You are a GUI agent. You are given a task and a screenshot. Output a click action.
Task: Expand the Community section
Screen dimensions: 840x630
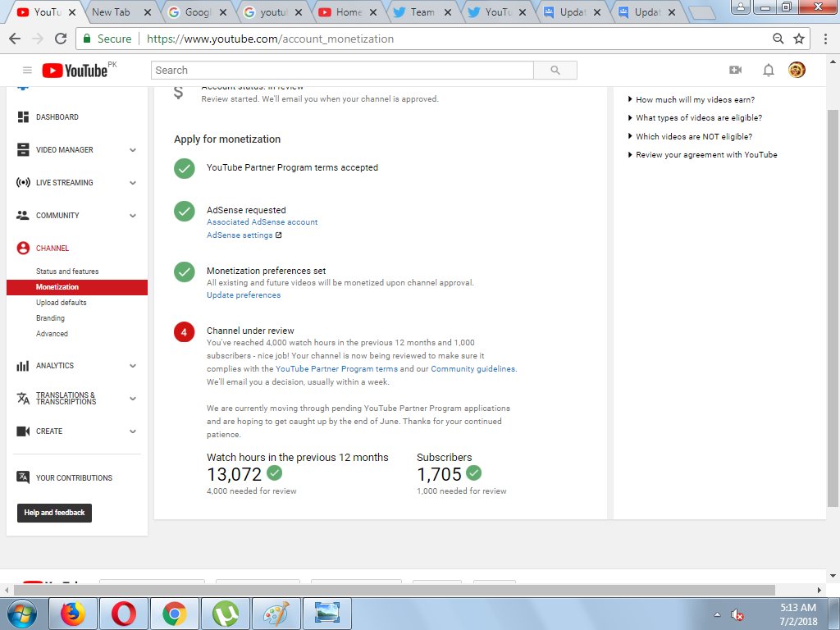pos(133,216)
